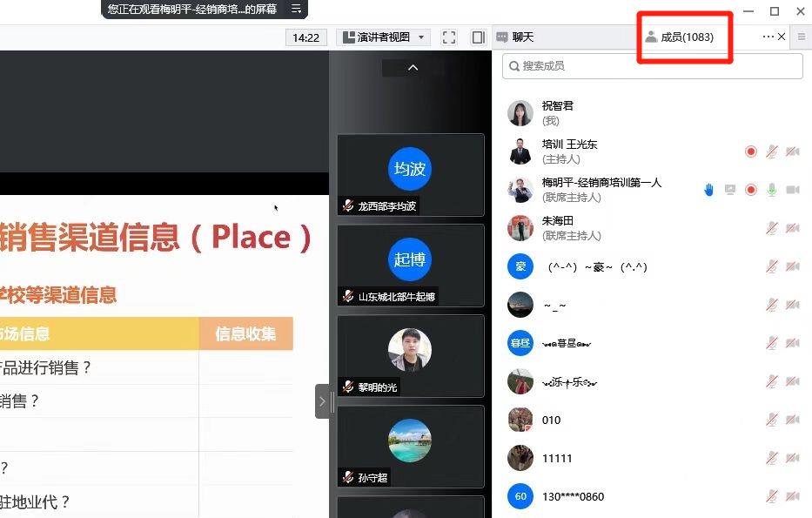Select 孙守超 video tile
Screen dimensions: 812x518
(x=411, y=447)
